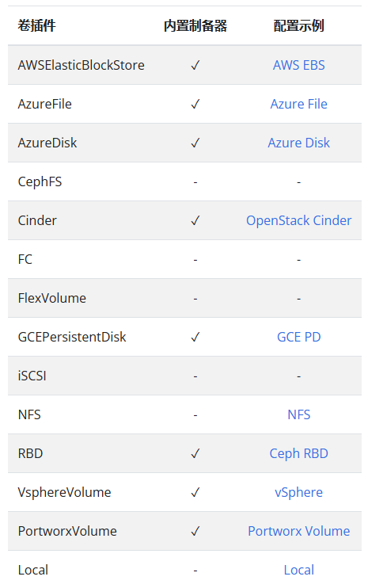Screen dimensions: 368x588
Task: Click the checkmark in the RBD row
Action: (195, 453)
